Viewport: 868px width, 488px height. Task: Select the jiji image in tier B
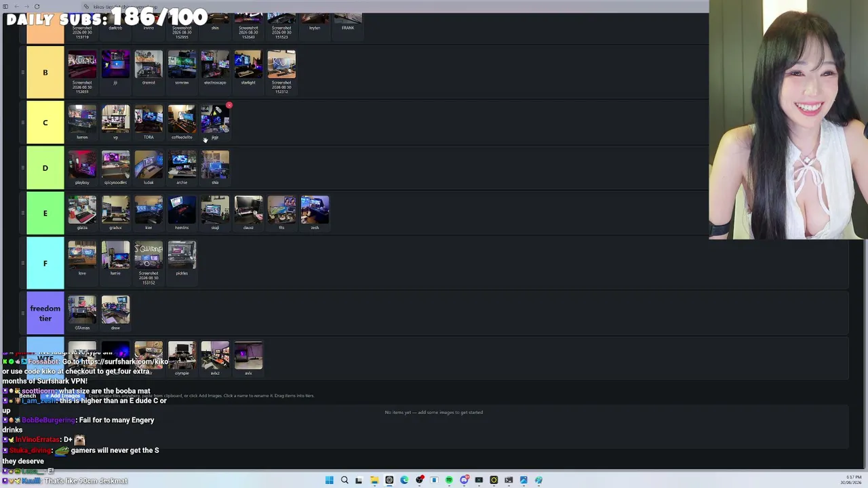tap(115, 64)
